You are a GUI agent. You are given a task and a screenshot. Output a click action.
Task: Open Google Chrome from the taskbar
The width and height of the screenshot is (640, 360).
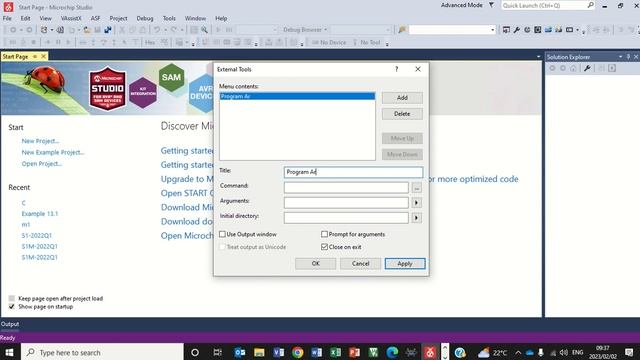(x=298, y=352)
